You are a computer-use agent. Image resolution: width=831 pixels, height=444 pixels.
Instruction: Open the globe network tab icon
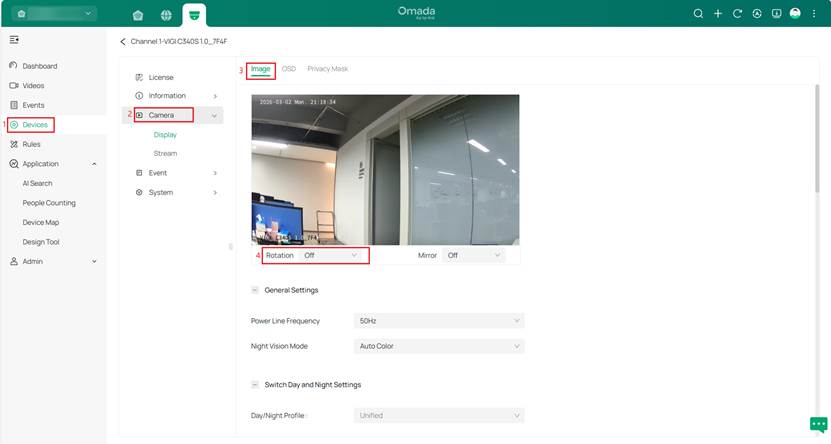(x=166, y=15)
